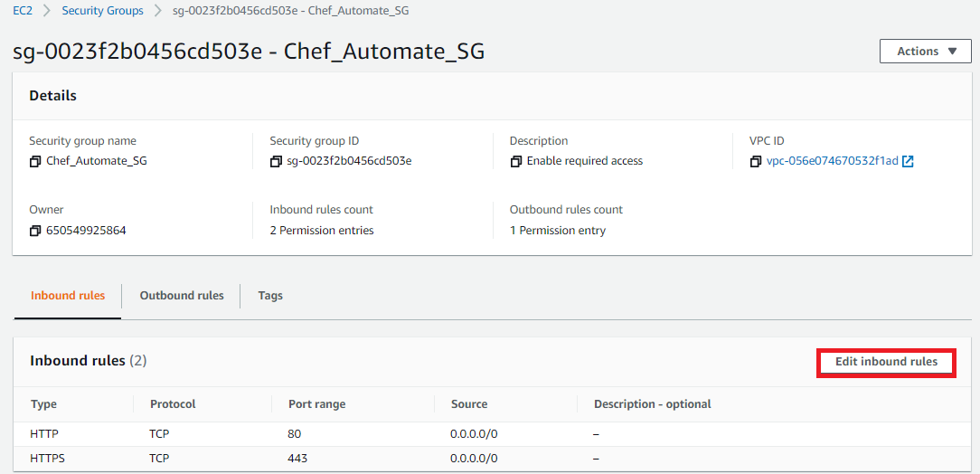Navigate to Security Groups breadcrumb link
The height and width of the screenshot is (474, 980).
102,11
